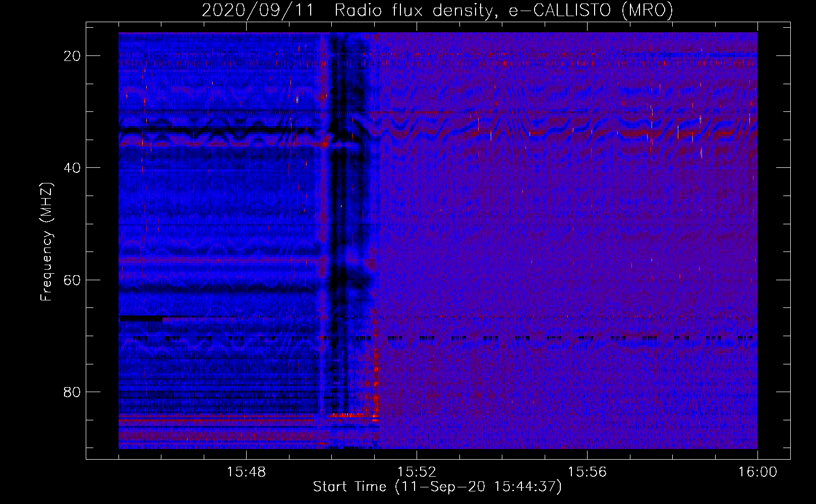Click the '15:52' time tick label

pyautogui.click(x=417, y=472)
